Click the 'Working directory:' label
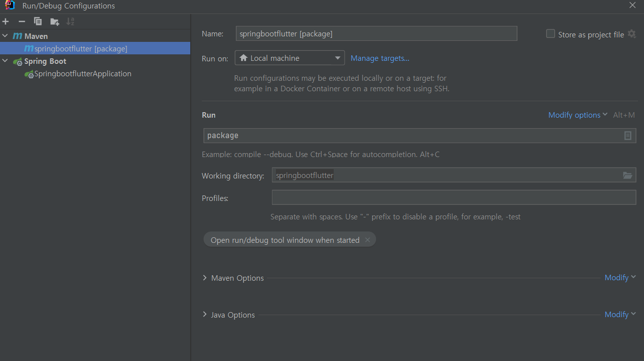Screen dimensions: 644x361 [233, 176]
